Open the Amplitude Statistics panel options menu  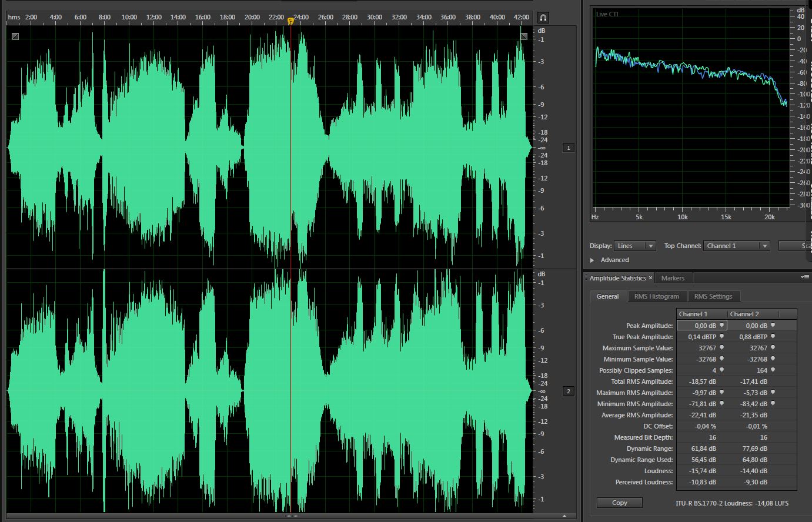coord(804,277)
